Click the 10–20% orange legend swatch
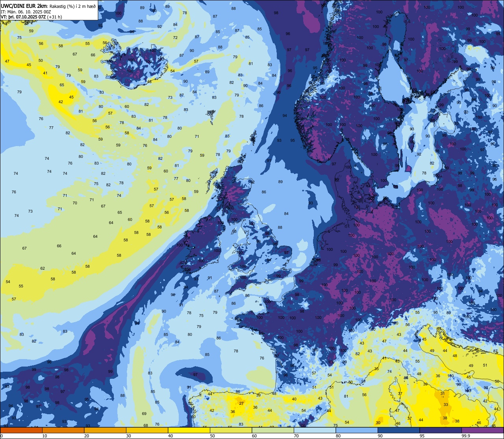The width and height of the screenshot is (504, 439). [x=63, y=430]
